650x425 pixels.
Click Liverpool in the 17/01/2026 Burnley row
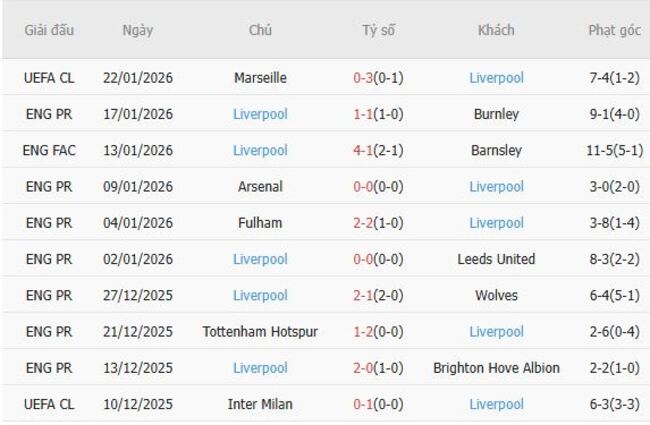point(260,114)
